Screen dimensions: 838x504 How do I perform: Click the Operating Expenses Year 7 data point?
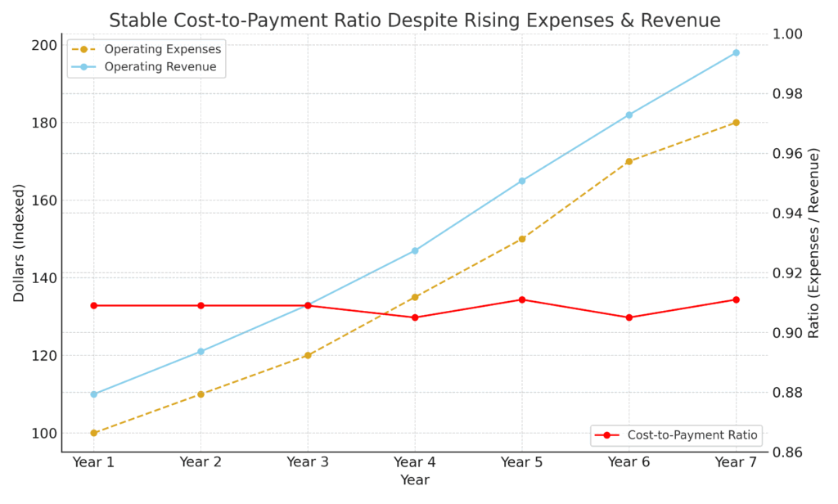pos(736,123)
